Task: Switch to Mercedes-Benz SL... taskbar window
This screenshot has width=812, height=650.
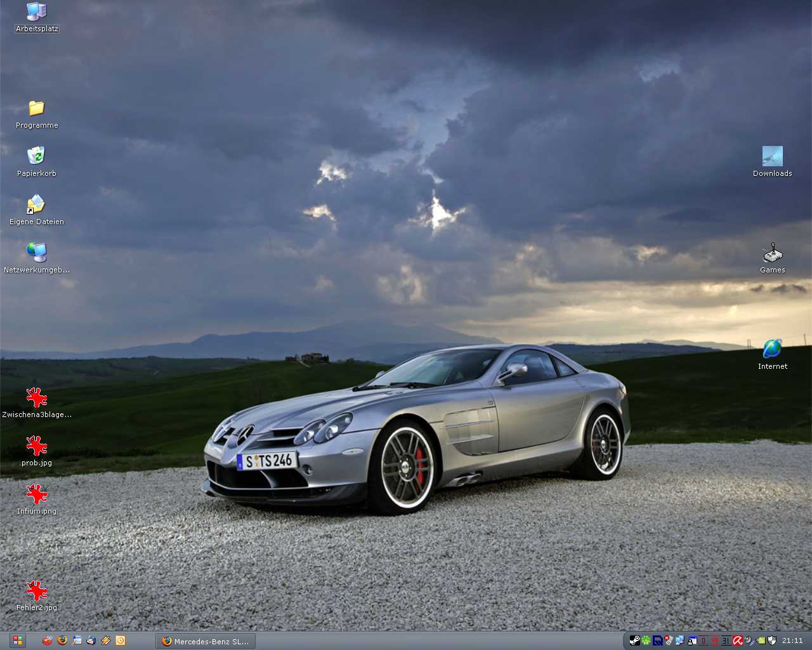Action: 206,641
